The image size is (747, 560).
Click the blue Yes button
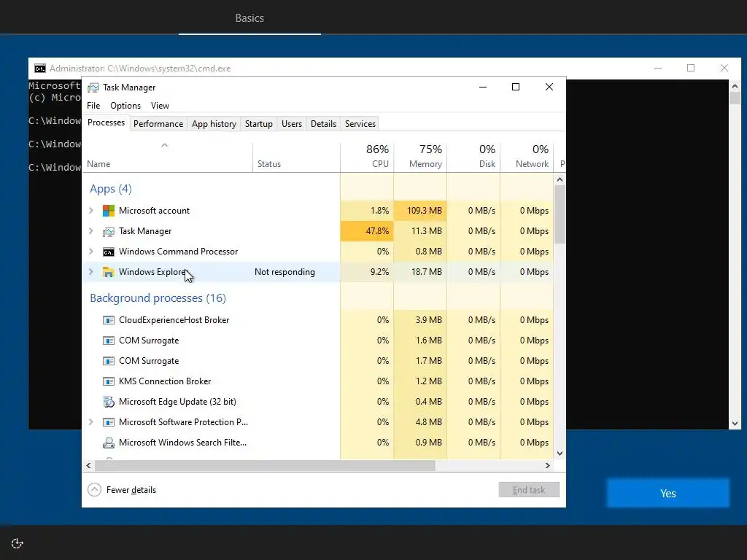tap(667, 494)
